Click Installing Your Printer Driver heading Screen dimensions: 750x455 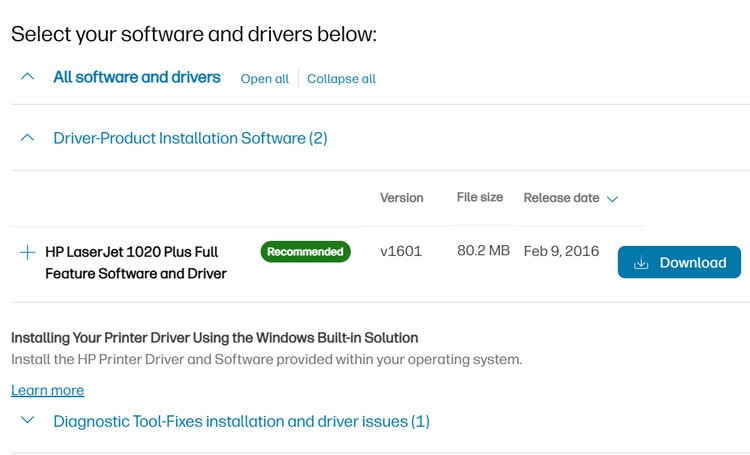coord(215,338)
